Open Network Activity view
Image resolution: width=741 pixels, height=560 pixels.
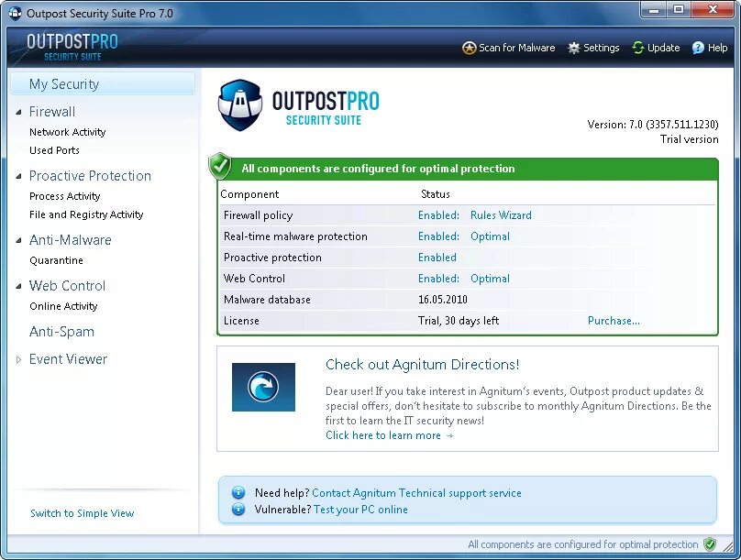(x=67, y=132)
